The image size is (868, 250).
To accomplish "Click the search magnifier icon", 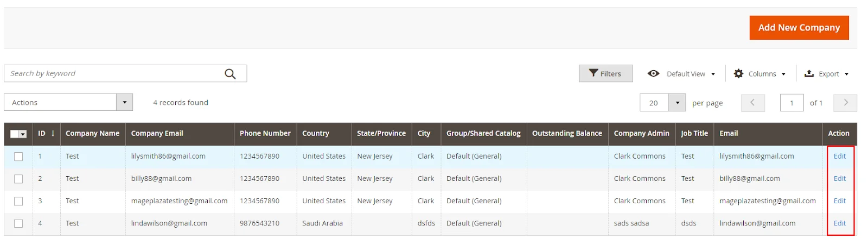I will click(230, 74).
